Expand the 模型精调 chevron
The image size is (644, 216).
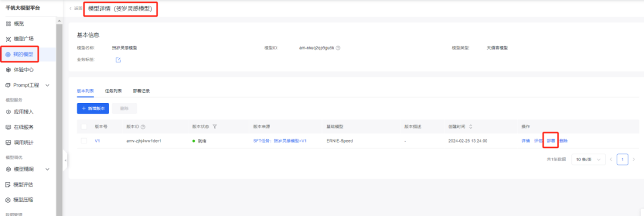(47, 169)
